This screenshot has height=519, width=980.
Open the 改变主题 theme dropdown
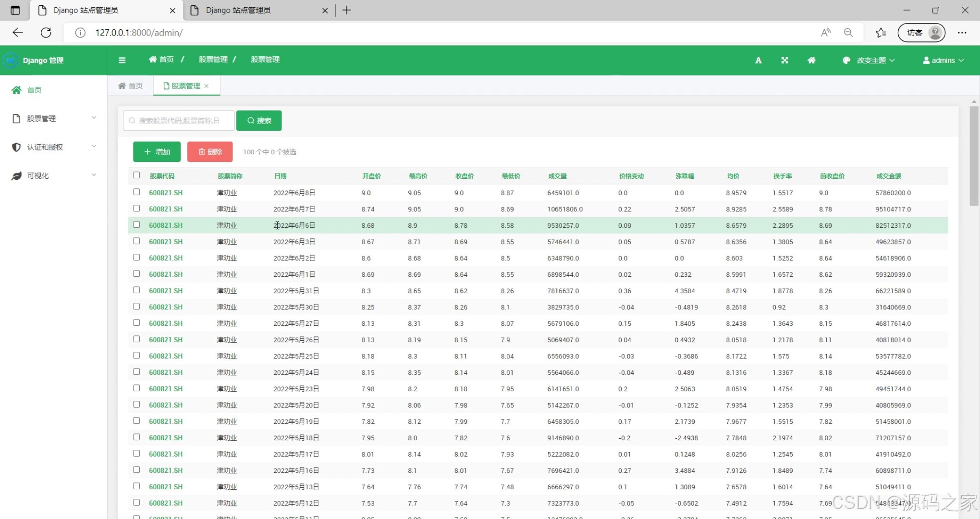pyautogui.click(x=869, y=60)
